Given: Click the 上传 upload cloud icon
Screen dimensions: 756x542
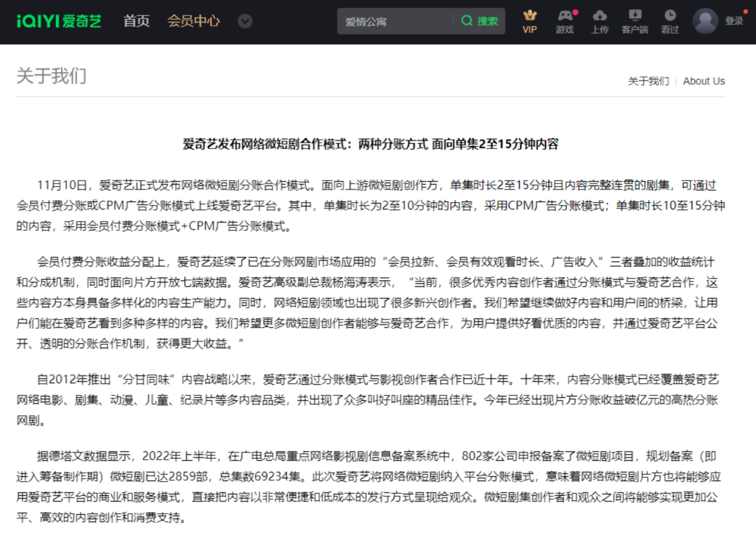Looking at the screenshot, I should 600,22.
